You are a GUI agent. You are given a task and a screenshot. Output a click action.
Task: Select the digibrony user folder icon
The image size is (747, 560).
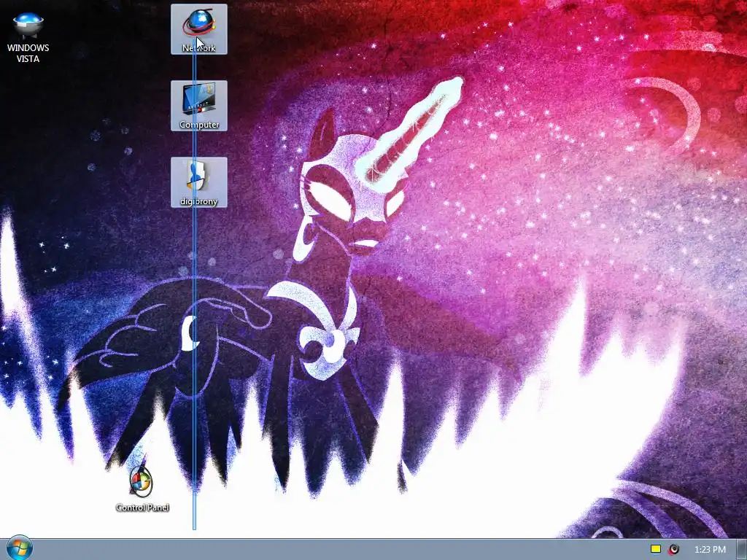199,182
